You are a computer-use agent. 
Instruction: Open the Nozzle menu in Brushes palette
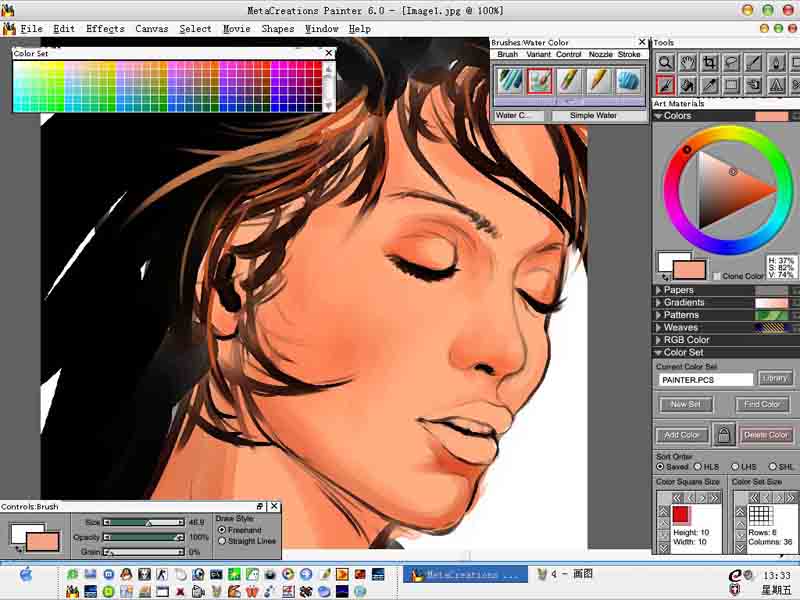click(601, 54)
